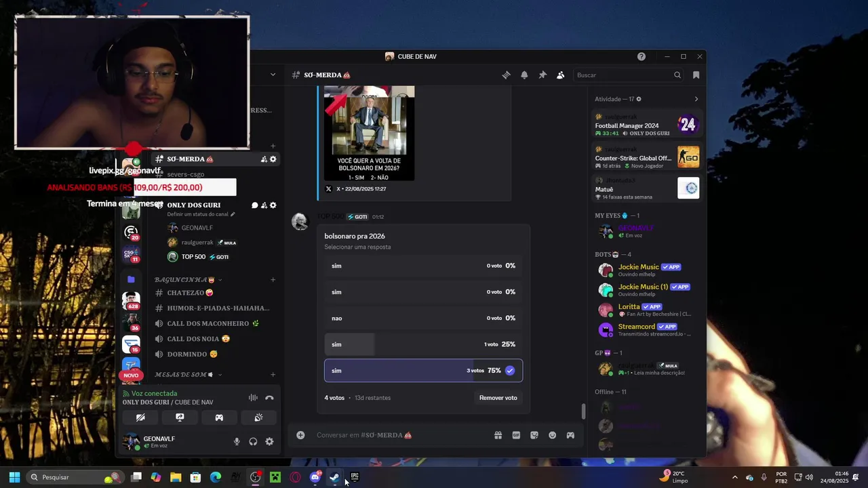Expand the Atividade panel arrow
Viewport: 868px width, 488px height.
696,99
